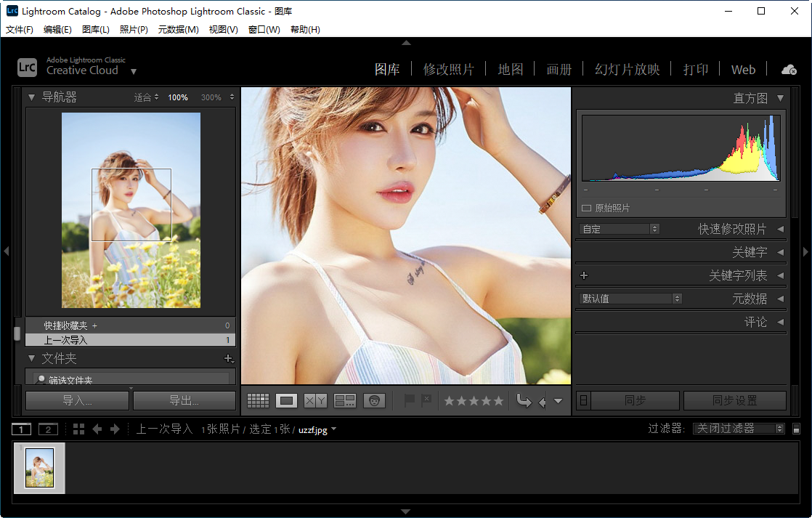Open the 图库(L) menu
Image resolution: width=812 pixels, height=518 pixels.
(x=95, y=29)
